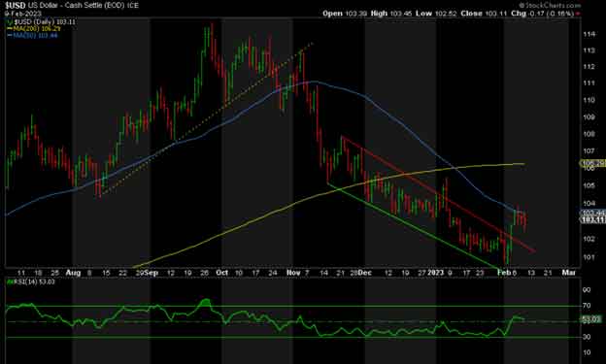This screenshot has width=606, height=364.
Task: Click the 105 price axis label
Action: [589, 185]
